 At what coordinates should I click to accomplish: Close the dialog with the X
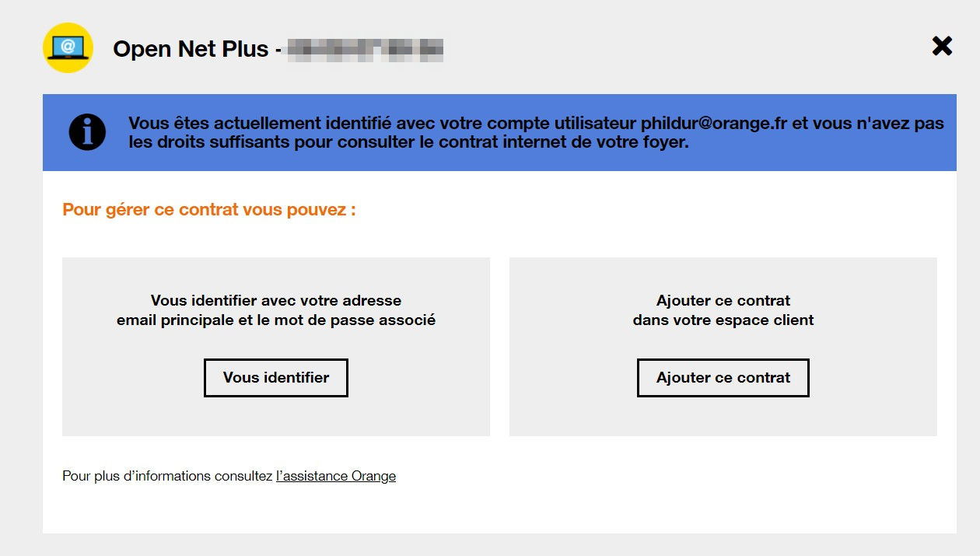942,47
